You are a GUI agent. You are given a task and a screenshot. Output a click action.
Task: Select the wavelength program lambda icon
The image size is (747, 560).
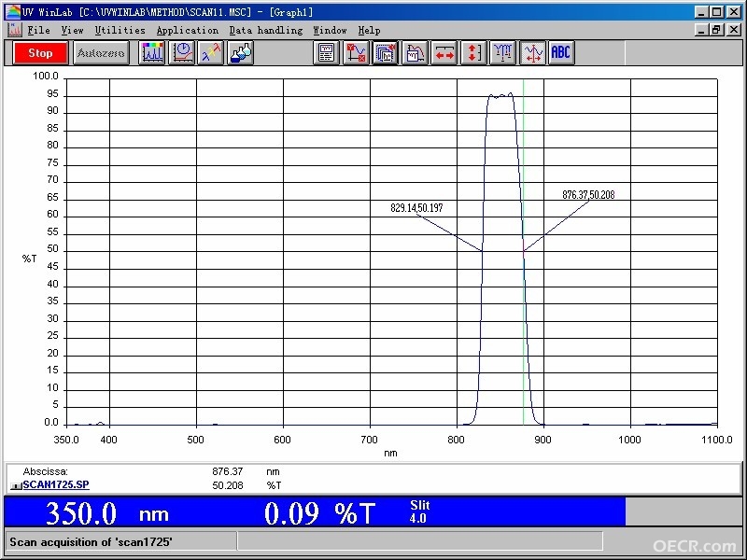[x=211, y=52]
